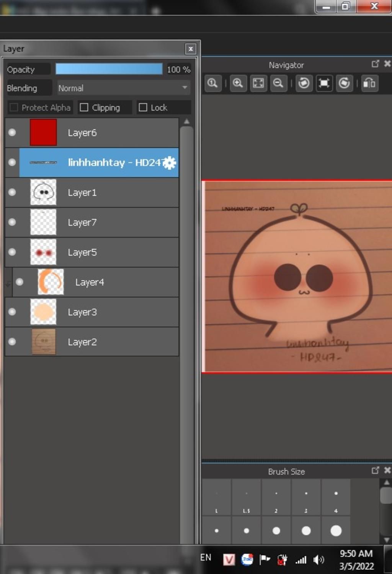Hide Layer3 using its visibility dot

coord(12,312)
